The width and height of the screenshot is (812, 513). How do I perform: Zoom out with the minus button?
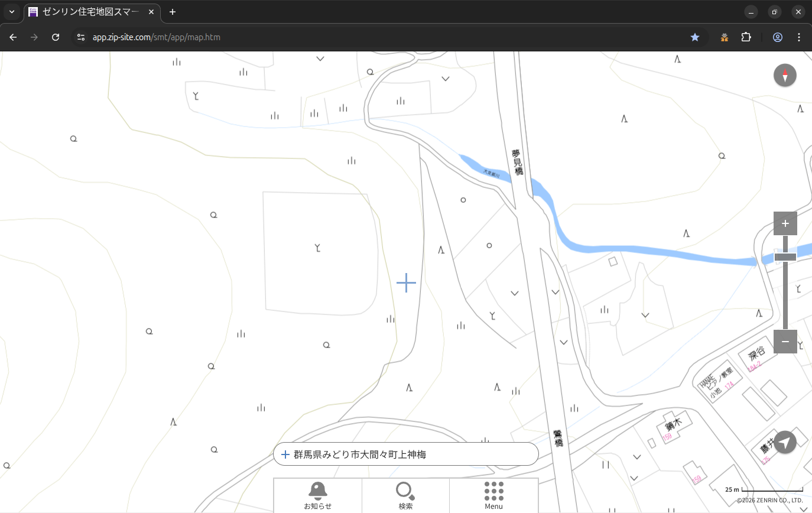point(785,342)
